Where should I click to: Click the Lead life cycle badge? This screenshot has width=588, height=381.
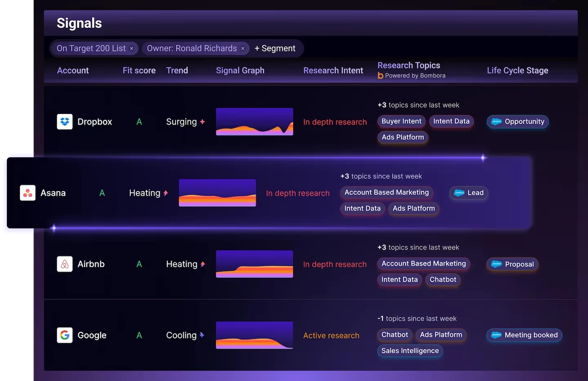click(x=469, y=193)
